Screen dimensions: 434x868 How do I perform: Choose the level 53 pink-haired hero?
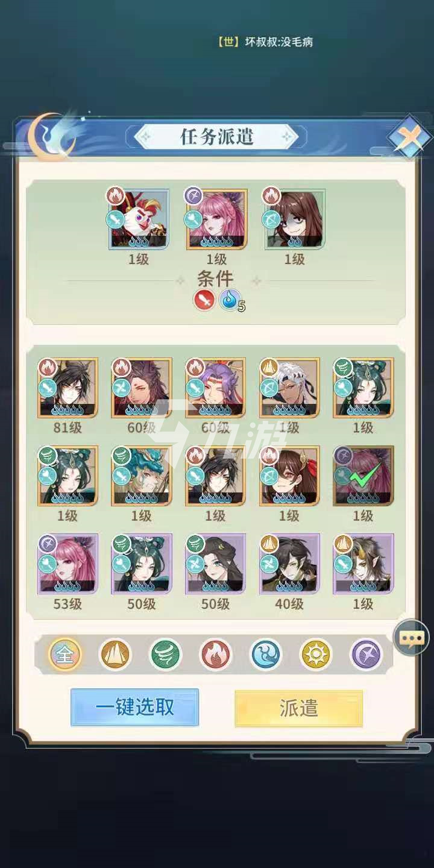pos(68,564)
